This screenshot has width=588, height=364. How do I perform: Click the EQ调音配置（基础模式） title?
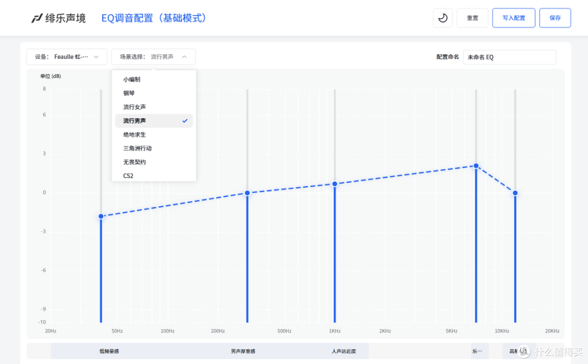[154, 18]
